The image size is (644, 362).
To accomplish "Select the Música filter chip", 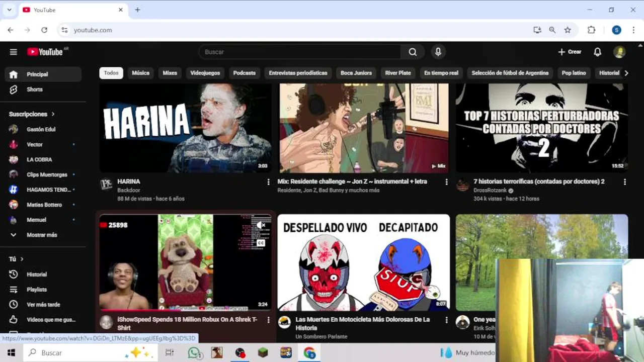I will click(140, 73).
